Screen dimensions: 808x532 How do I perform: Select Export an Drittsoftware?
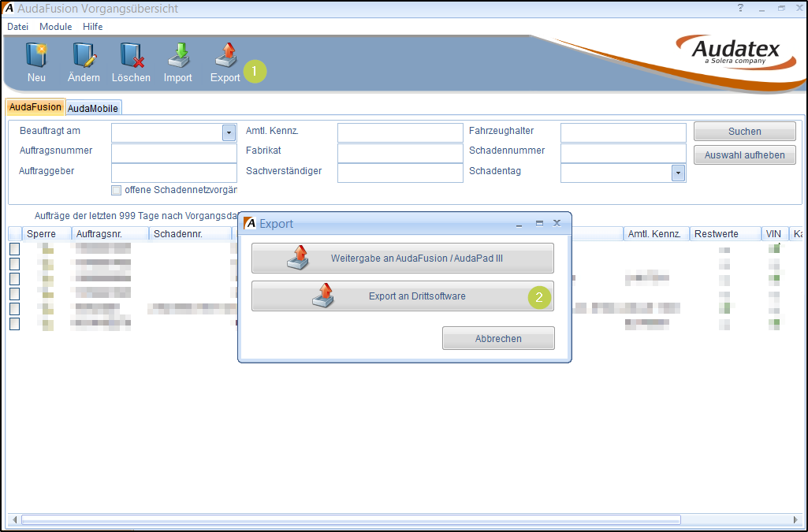point(402,296)
